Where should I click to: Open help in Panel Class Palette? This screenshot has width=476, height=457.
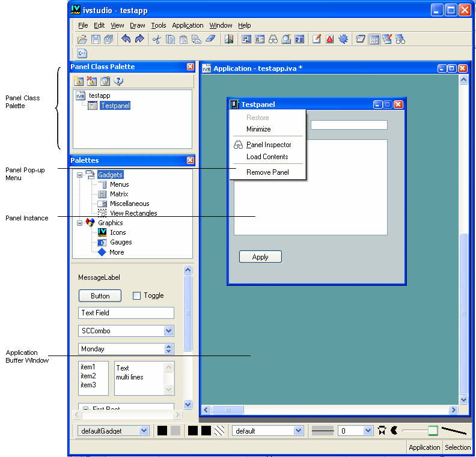tap(118, 81)
